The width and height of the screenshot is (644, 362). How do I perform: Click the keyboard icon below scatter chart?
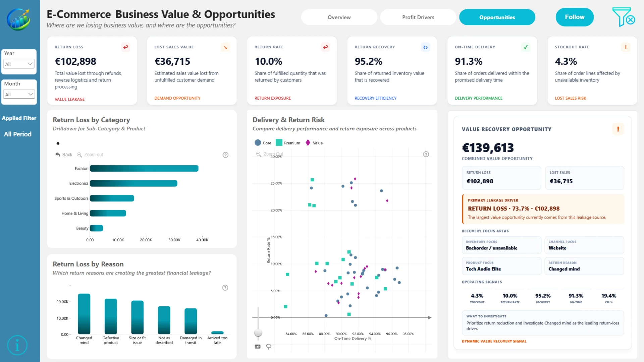[x=258, y=347]
